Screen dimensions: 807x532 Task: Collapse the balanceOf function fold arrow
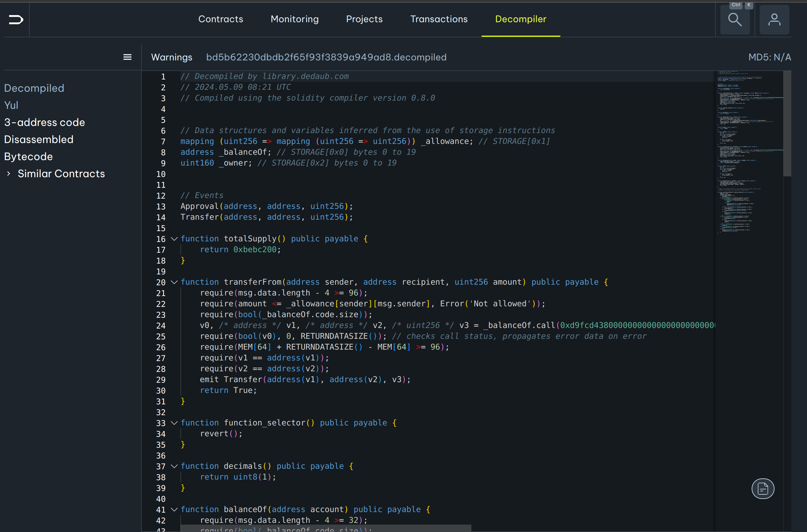[x=174, y=509]
